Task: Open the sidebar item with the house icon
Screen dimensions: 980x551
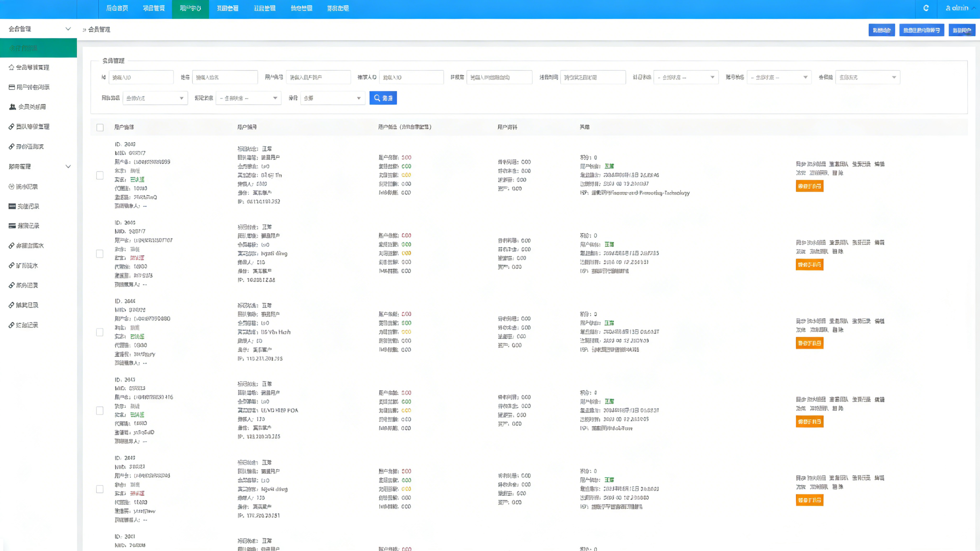Action: tap(29, 67)
